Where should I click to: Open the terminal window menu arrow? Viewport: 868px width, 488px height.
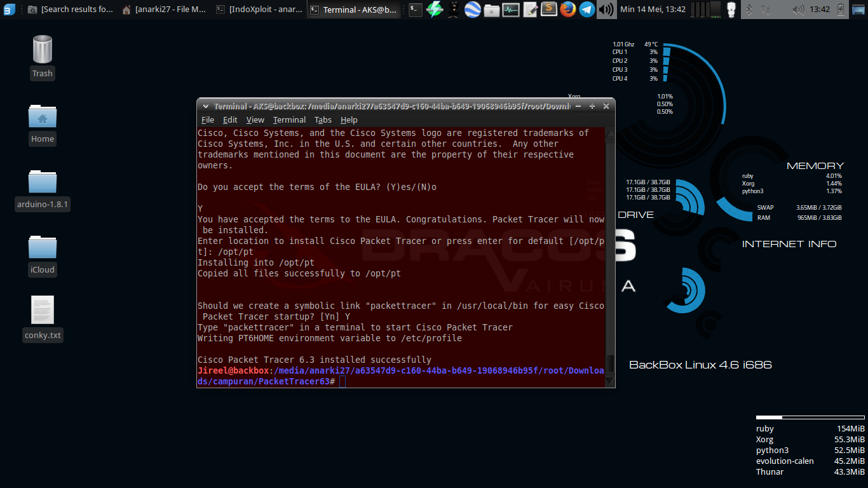[205, 106]
